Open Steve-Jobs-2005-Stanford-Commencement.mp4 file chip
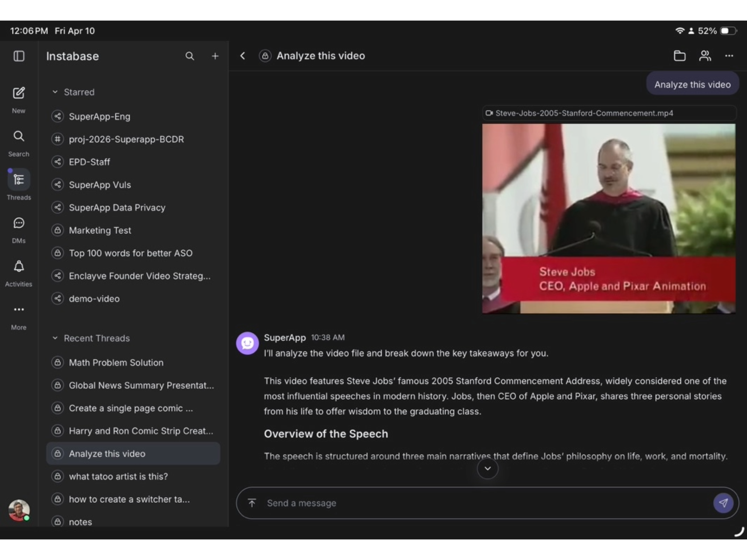The height and width of the screenshot is (560, 747). pos(609,113)
